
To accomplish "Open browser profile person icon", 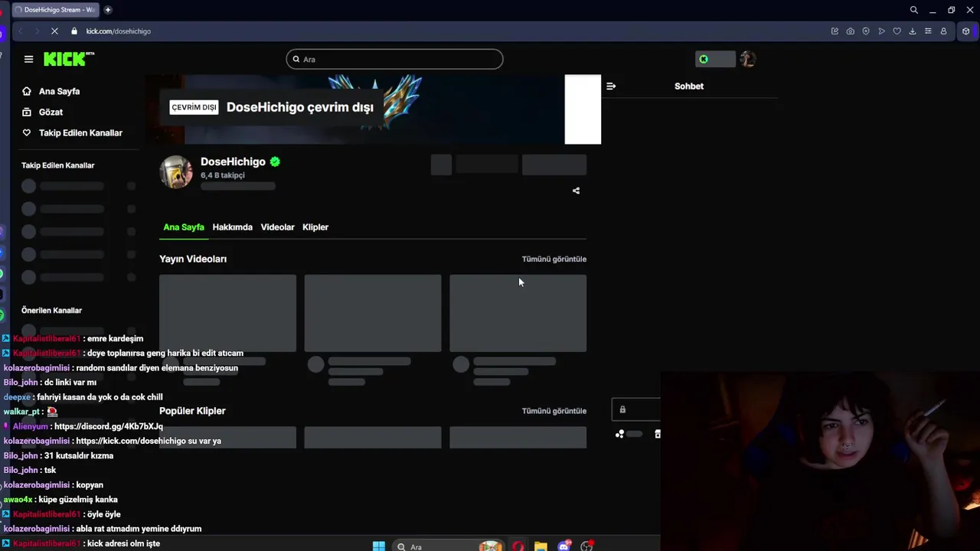I will pos(943,31).
